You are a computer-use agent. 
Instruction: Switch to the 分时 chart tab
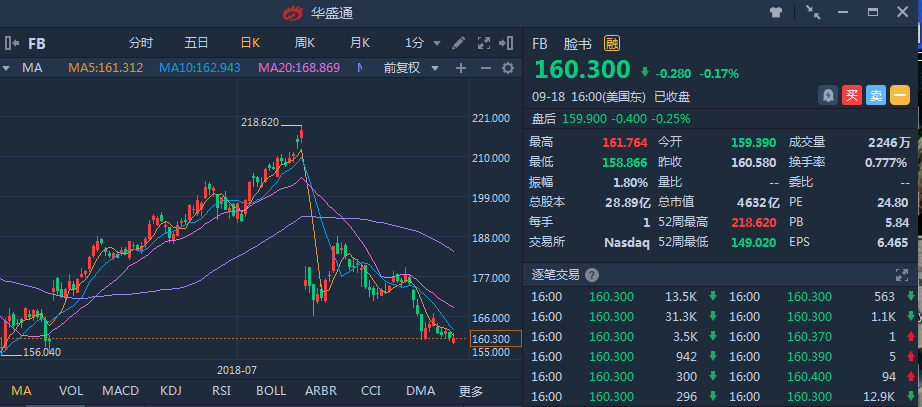[141, 43]
